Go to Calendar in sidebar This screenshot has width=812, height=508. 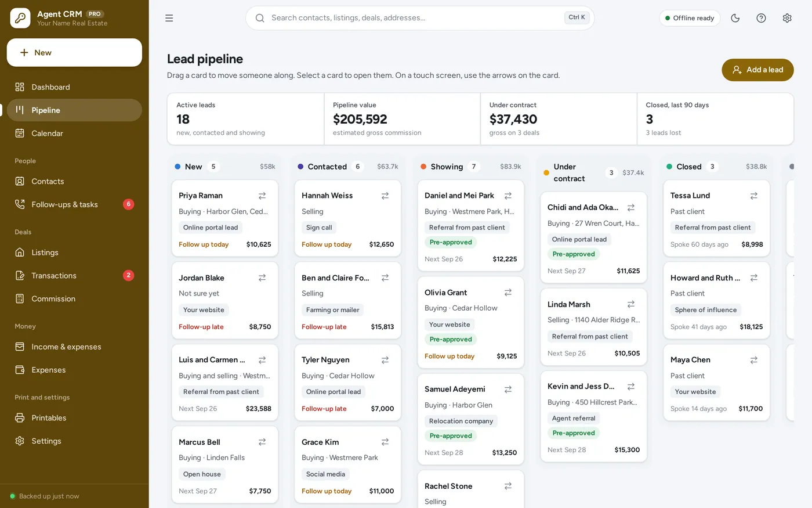pos(74,134)
